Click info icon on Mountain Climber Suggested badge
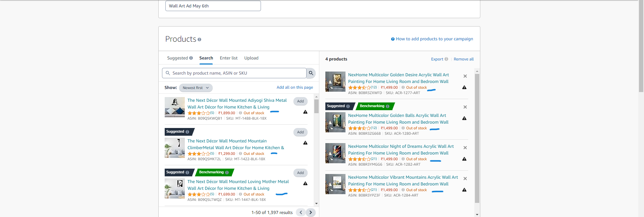The image size is (644, 217). (x=187, y=132)
